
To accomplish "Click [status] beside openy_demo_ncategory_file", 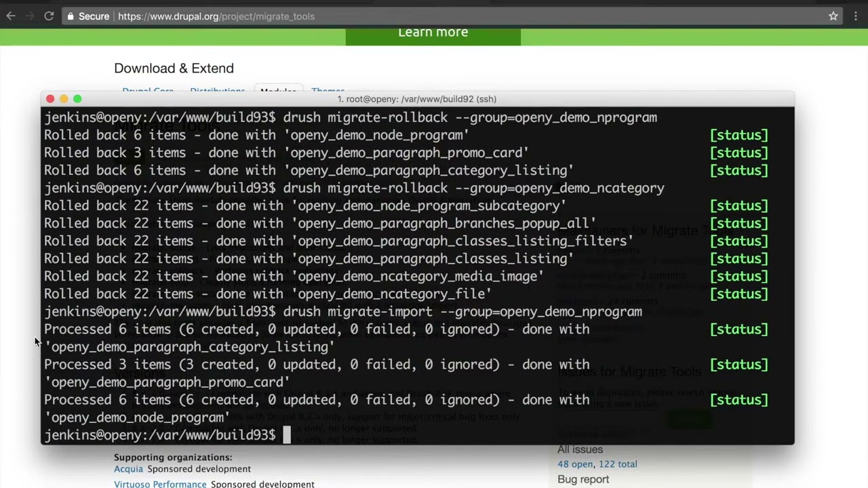I will click(x=739, y=293).
